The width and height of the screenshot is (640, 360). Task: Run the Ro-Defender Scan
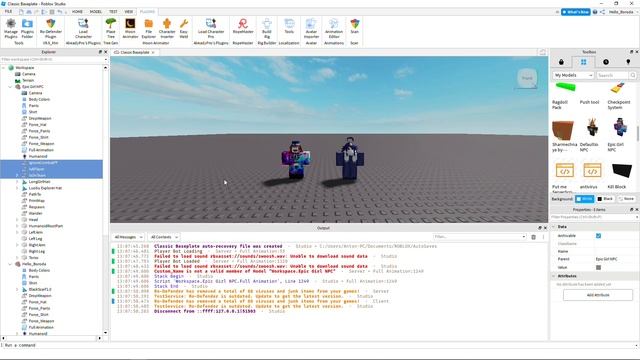(x=354, y=27)
